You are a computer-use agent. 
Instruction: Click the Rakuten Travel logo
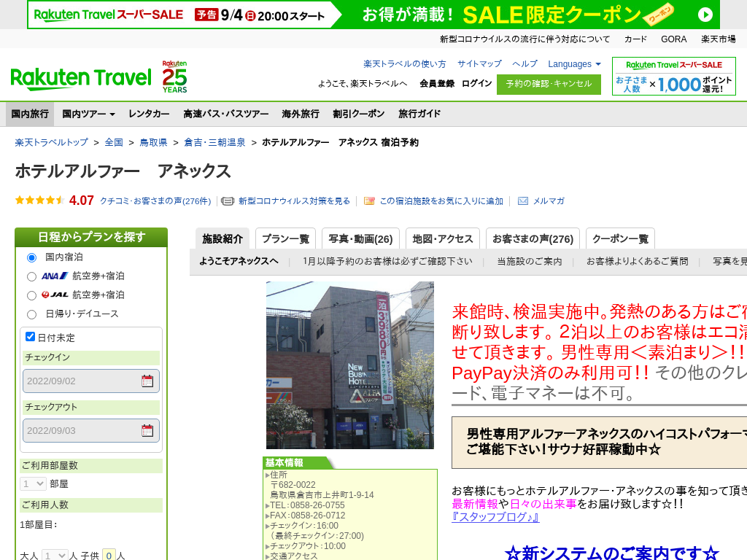pos(81,79)
